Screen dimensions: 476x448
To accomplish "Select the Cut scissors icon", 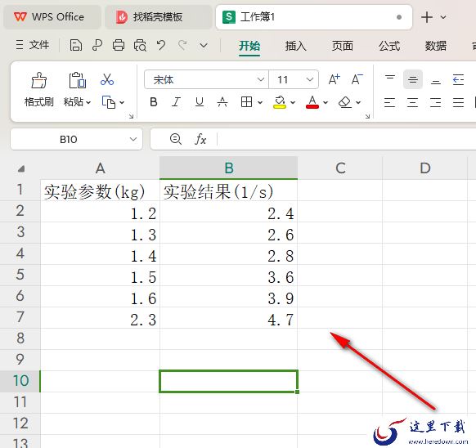I will [107, 79].
